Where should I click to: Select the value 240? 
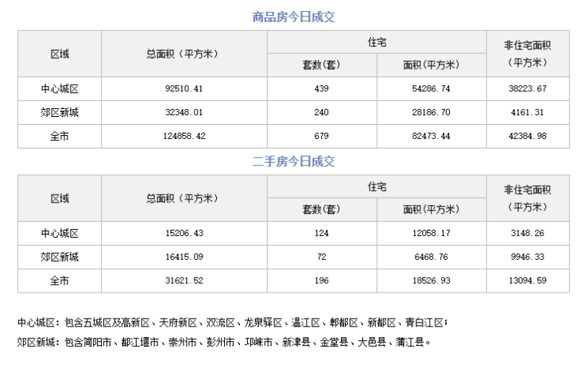click(x=321, y=113)
